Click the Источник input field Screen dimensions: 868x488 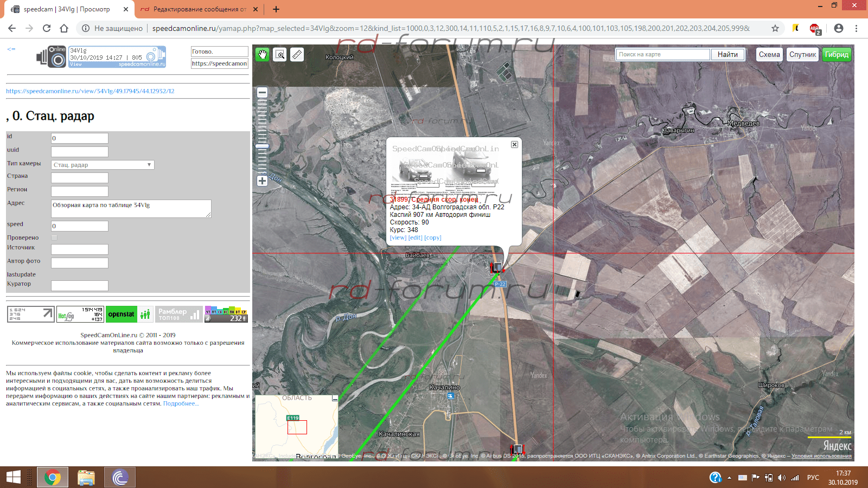point(79,249)
